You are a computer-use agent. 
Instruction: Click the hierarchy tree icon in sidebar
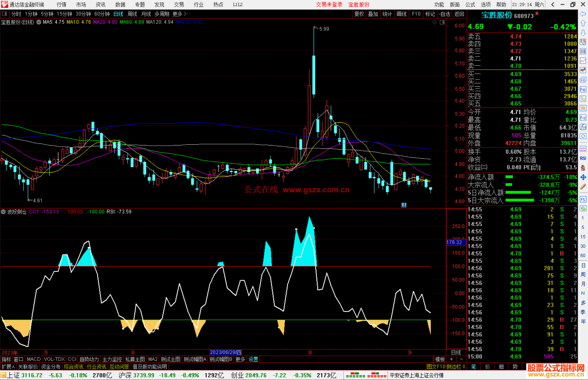[583, 99]
